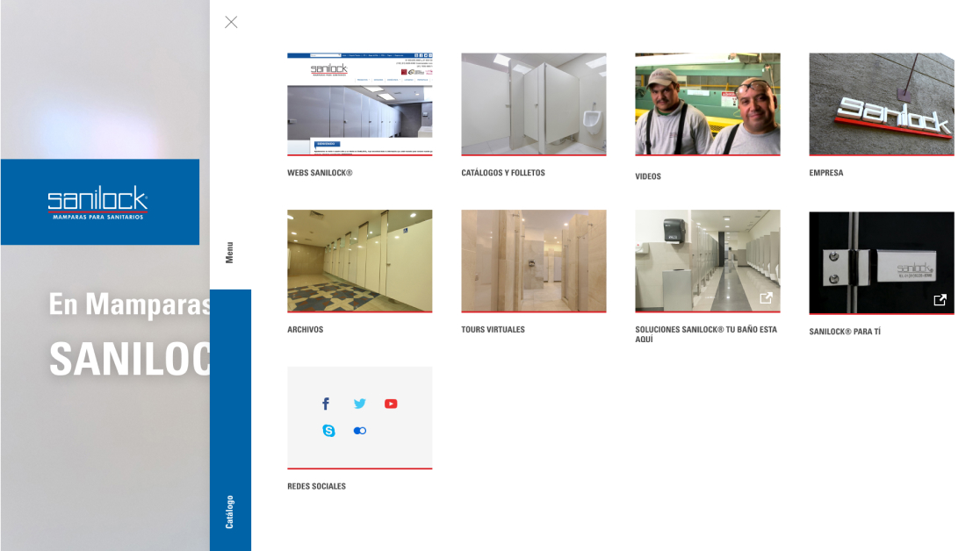Select the Catálogo vertical tab
Viewport: 980px width, 551px height.
pos(229,512)
